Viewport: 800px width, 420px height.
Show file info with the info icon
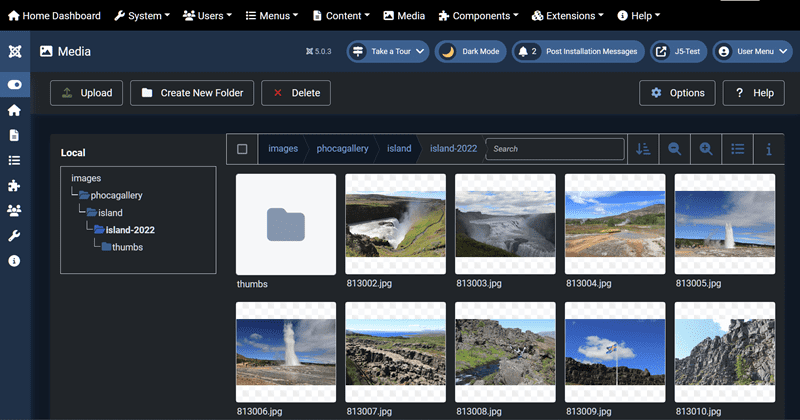768,149
